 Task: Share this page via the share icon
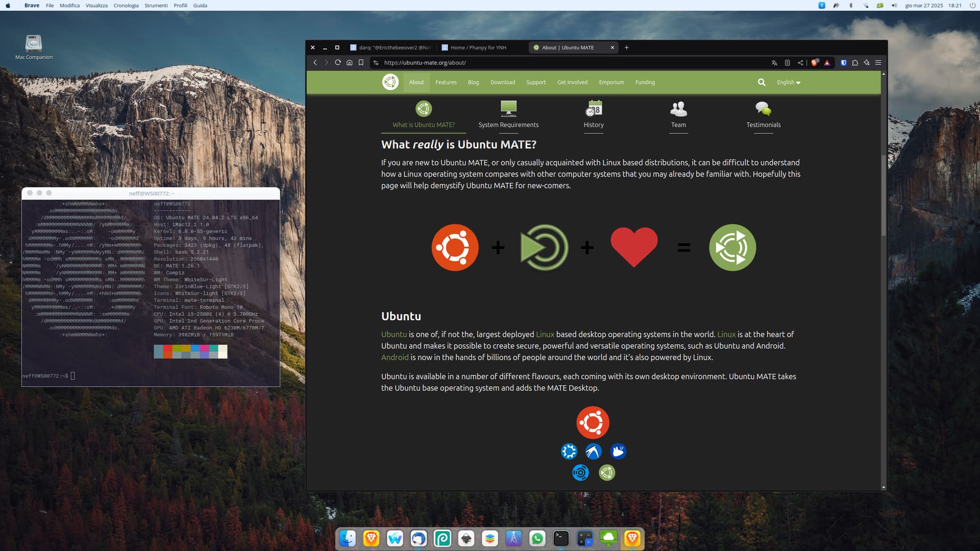click(x=800, y=63)
